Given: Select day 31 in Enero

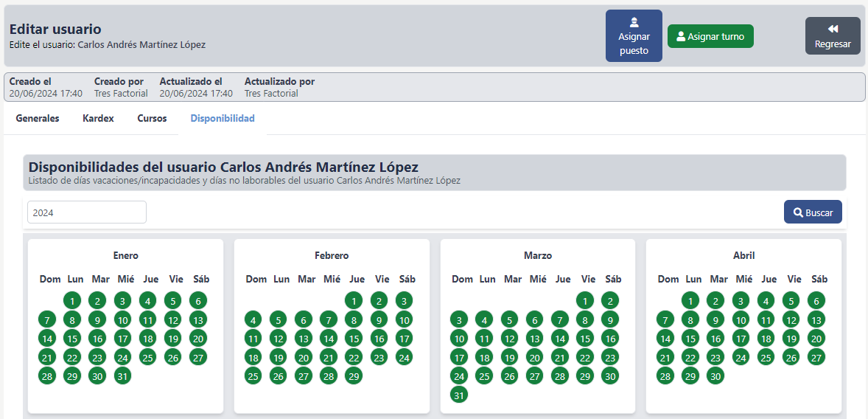Looking at the screenshot, I should point(122,376).
